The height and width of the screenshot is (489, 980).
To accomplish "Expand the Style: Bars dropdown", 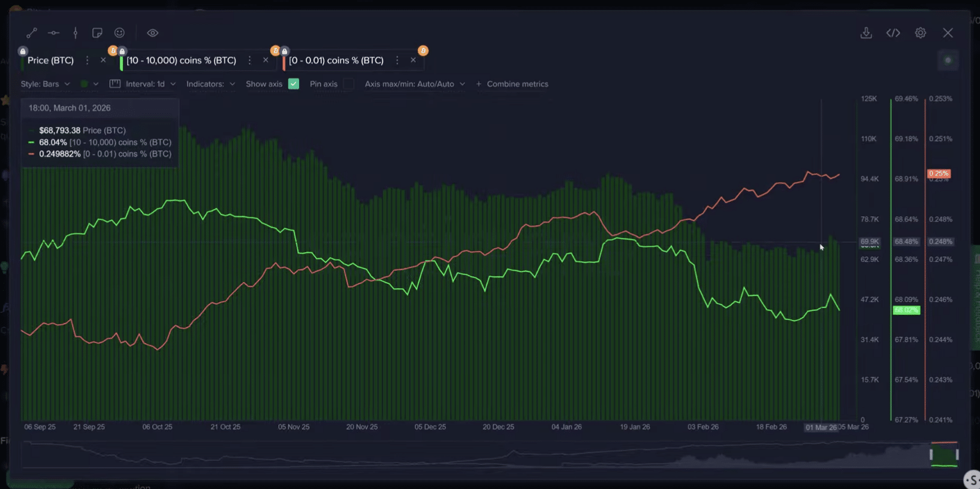I will coord(46,84).
